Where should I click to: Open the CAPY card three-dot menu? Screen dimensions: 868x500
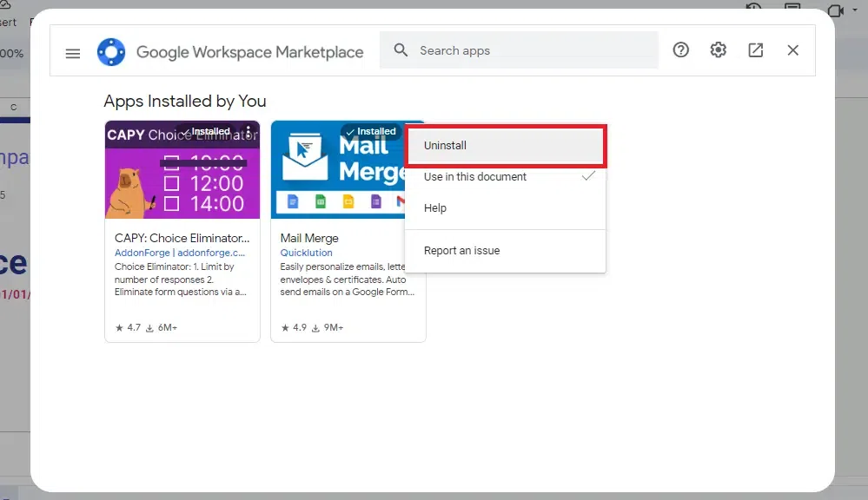248,132
